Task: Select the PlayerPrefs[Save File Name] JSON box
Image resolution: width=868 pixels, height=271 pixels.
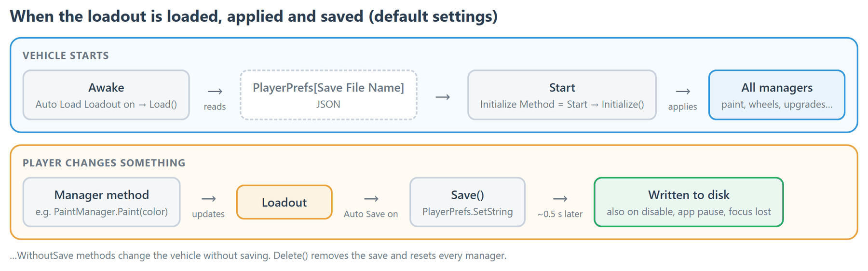Action: [x=328, y=95]
